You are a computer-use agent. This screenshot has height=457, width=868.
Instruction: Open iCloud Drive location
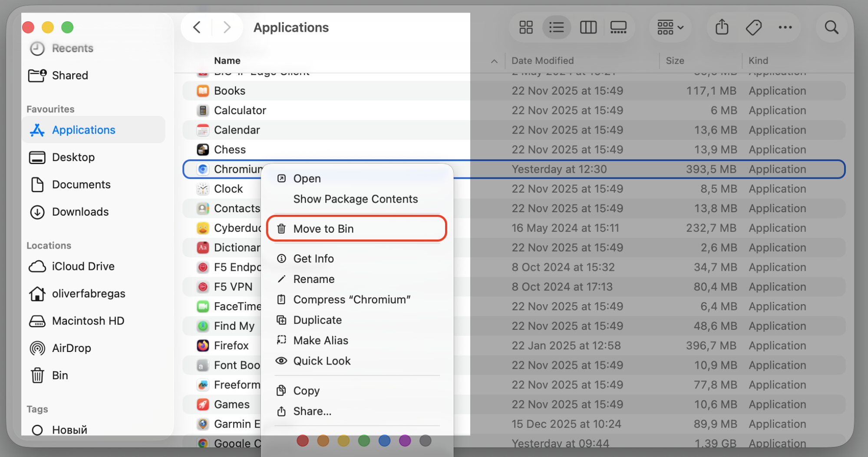point(72,266)
